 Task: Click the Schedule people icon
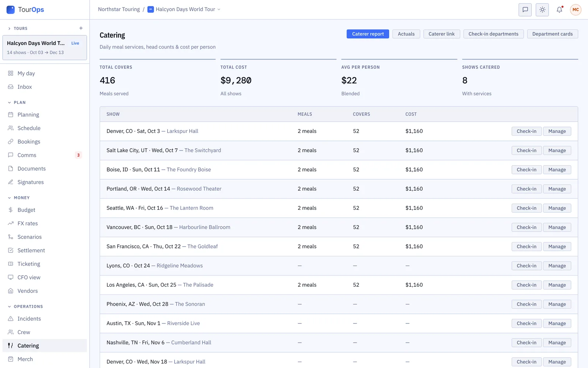pyautogui.click(x=11, y=128)
